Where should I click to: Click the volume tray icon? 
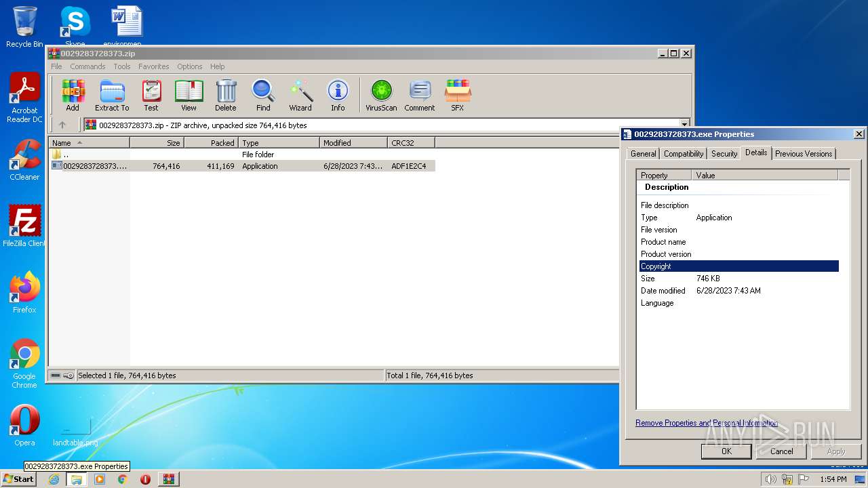pos(770,479)
